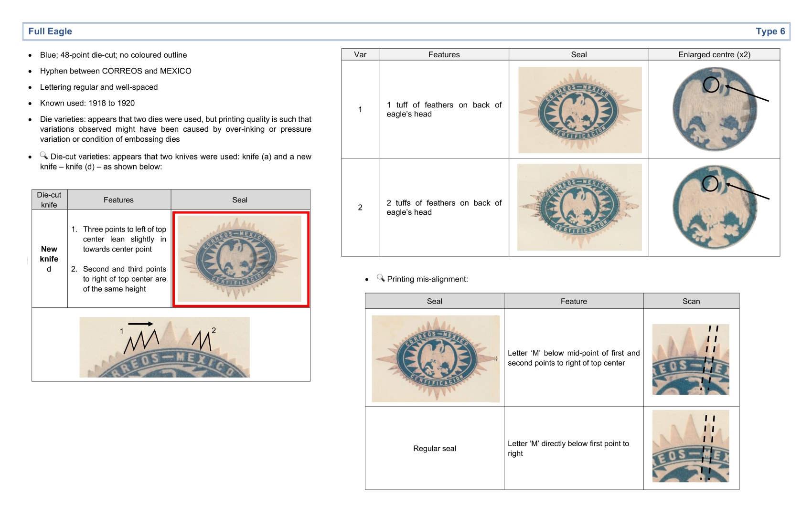
Task: Click the enlarged centre image for variety 1
Action: [715, 109]
